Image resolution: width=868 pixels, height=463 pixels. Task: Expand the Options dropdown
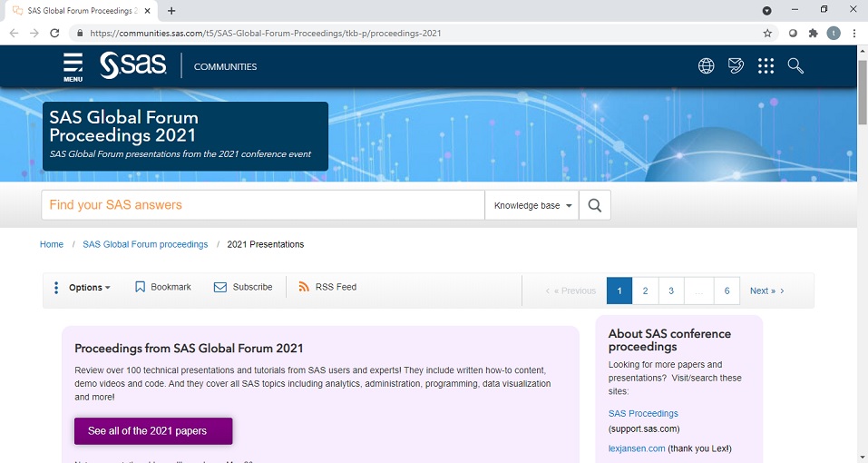[x=89, y=288]
